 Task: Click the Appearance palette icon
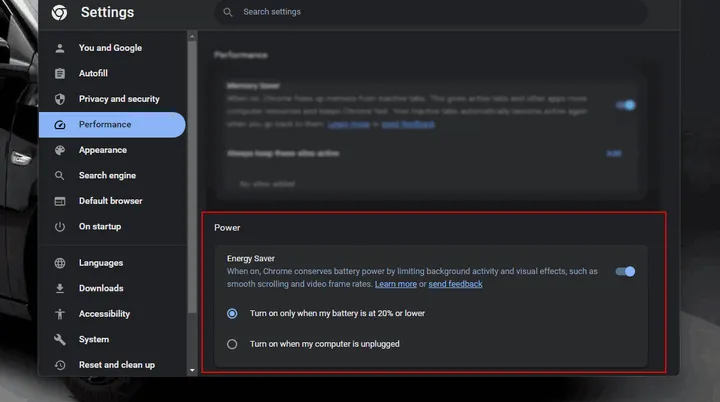60,150
